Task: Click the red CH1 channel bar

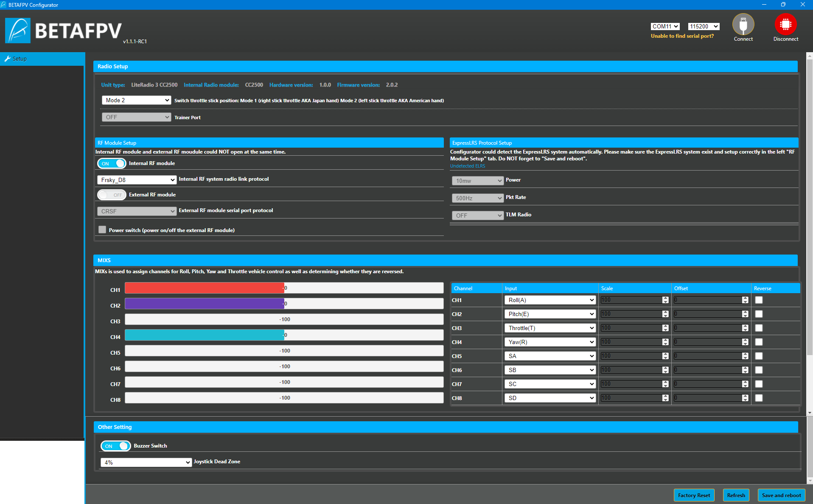Action: 204,288
